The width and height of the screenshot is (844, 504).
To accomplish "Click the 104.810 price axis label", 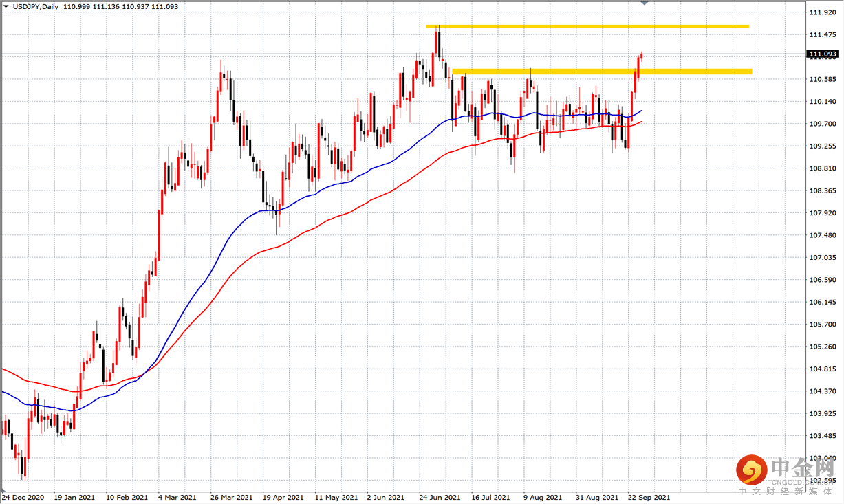I will 823,369.
